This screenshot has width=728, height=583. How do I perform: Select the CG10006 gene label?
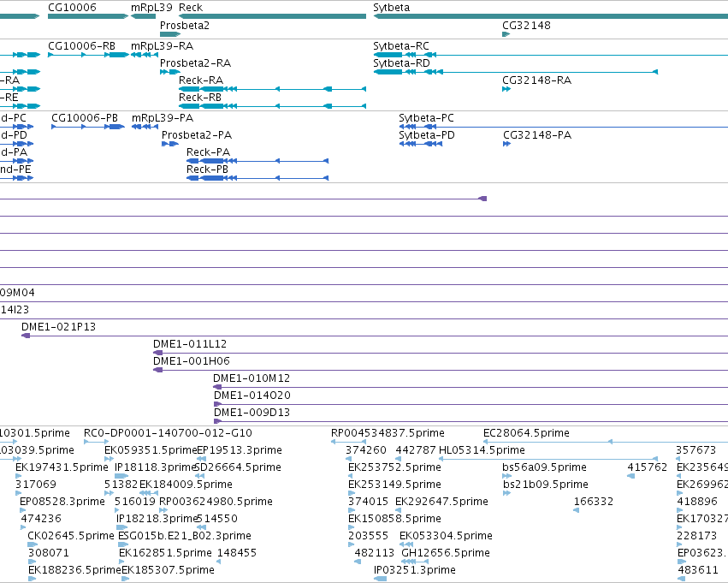(72, 8)
